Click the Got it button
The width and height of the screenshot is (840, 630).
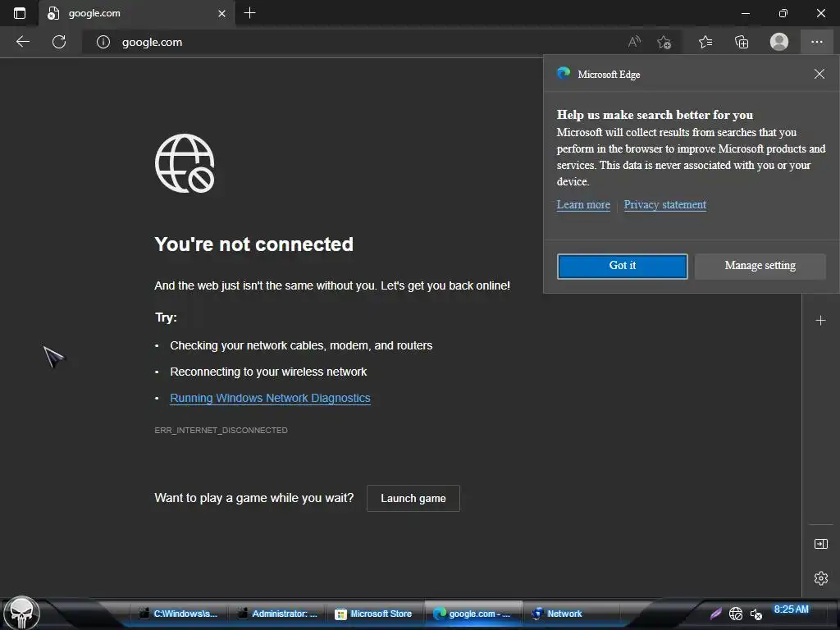622,267
